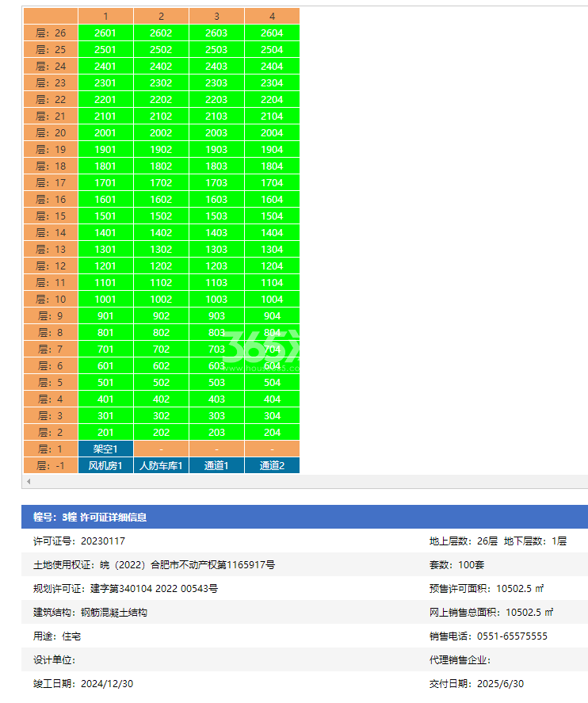Click the 设计单位 label

point(54,660)
